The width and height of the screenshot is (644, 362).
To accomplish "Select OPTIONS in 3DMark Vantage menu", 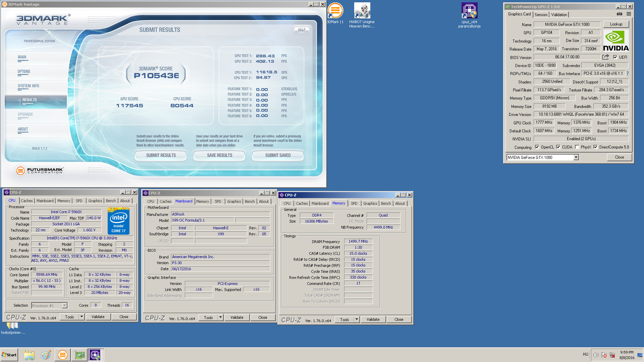I will 24,71.
